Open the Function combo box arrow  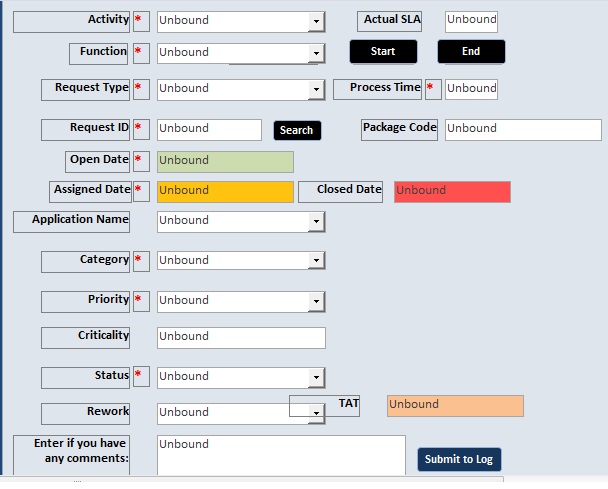pos(316,54)
